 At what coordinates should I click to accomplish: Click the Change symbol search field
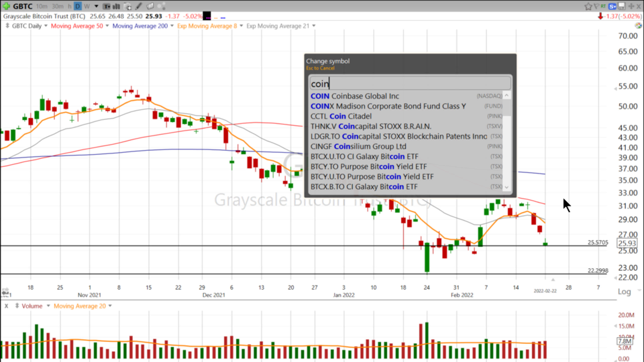click(409, 84)
